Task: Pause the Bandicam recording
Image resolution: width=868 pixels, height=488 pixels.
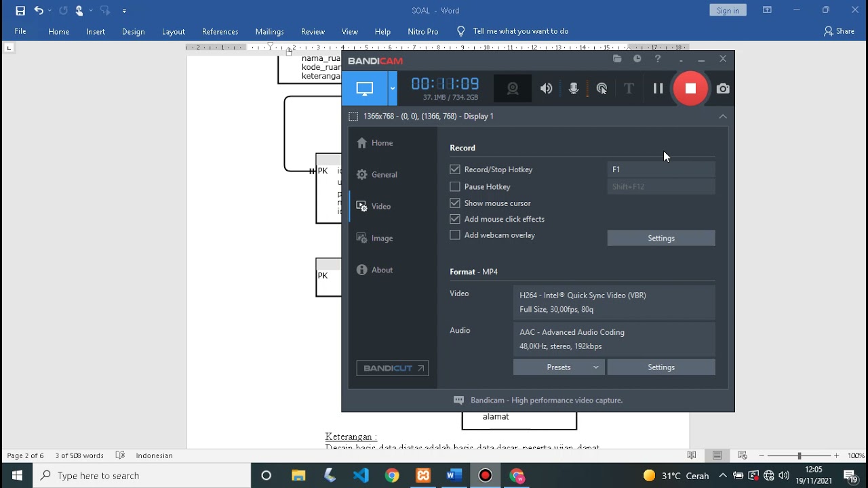Action: [x=658, y=88]
